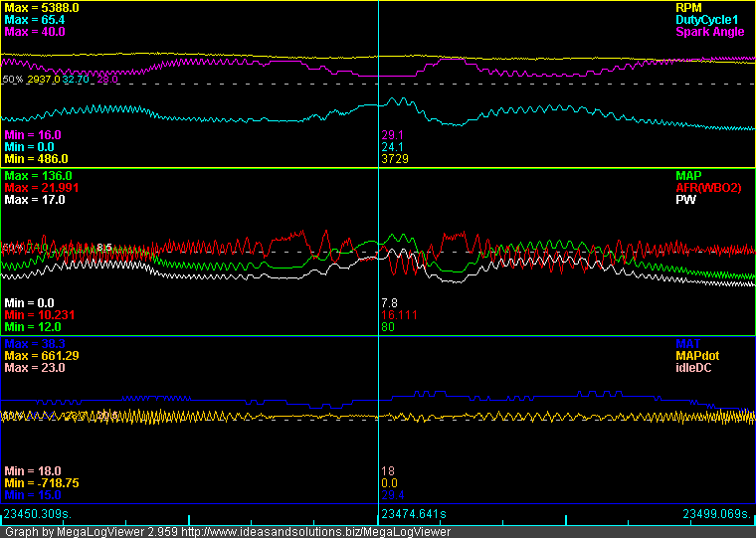Select the cyan 'Min = 0.0' duty cycle value
The height and width of the screenshot is (538, 756).
click(x=30, y=147)
